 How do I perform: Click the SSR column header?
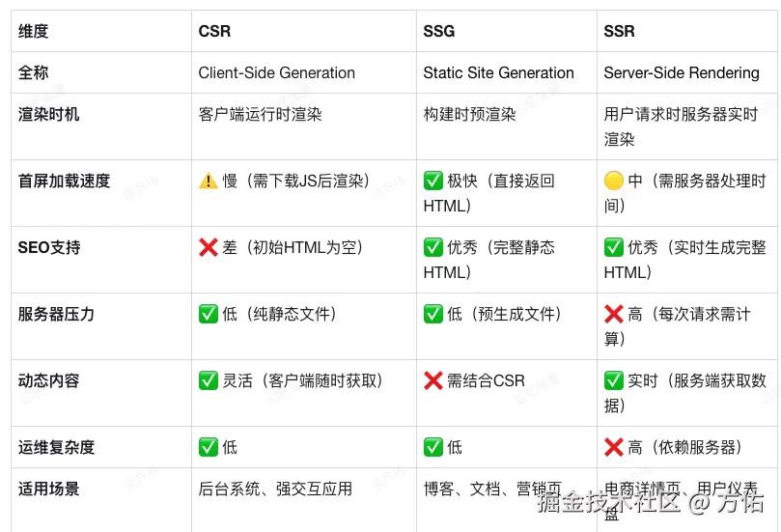620,31
